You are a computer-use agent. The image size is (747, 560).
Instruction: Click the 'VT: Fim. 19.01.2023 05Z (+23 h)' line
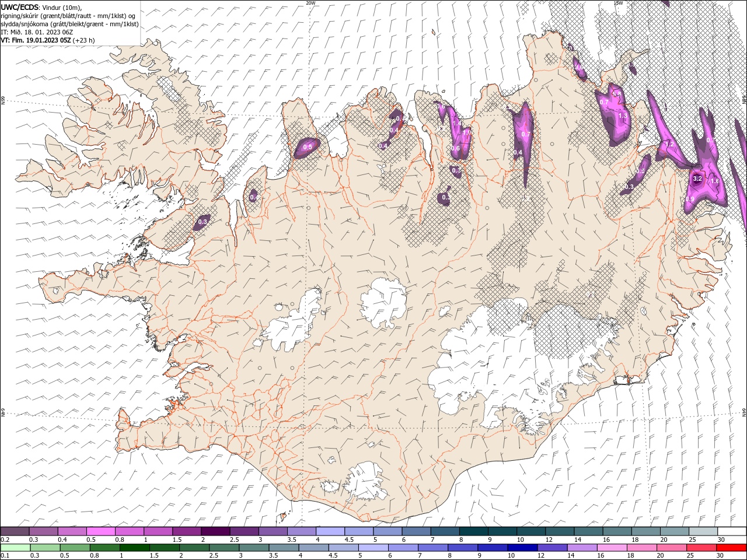click(x=48, y=40)
